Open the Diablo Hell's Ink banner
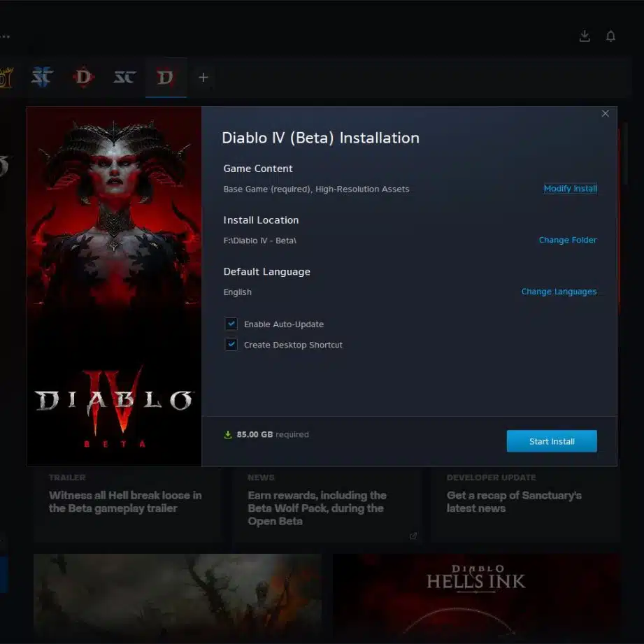 pos(476,598)
